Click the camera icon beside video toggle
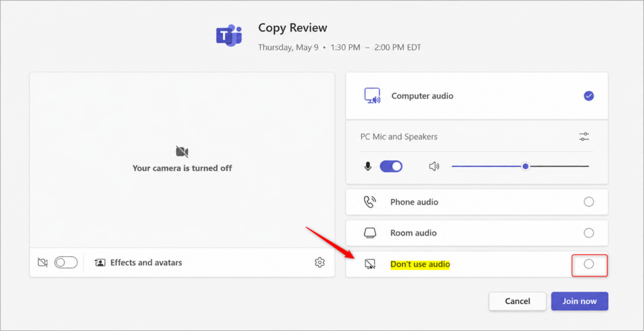 click(43, 263)
